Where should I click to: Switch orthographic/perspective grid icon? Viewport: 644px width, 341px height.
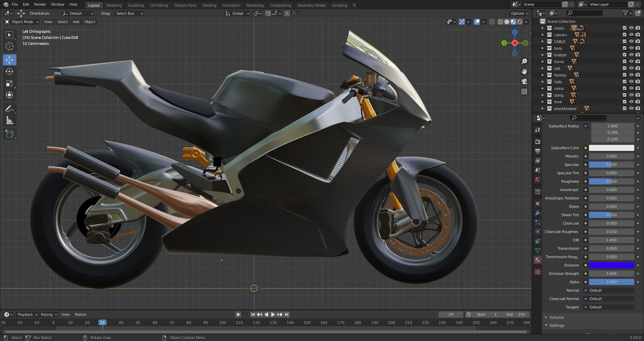point(524,92)
